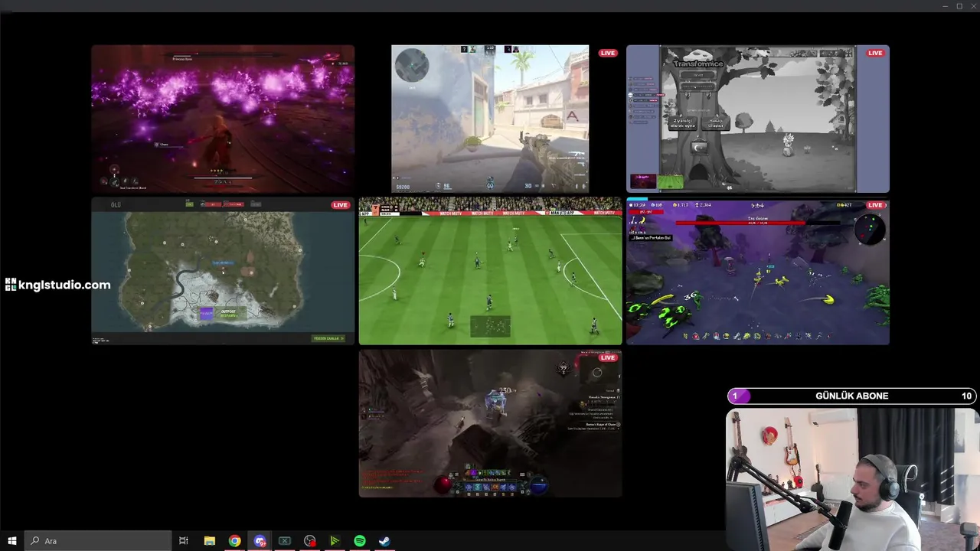Viewport: 980px width, 551px height.
Task: Open the green play-arrow app in taskbar
Action: [x=335, y=541]
